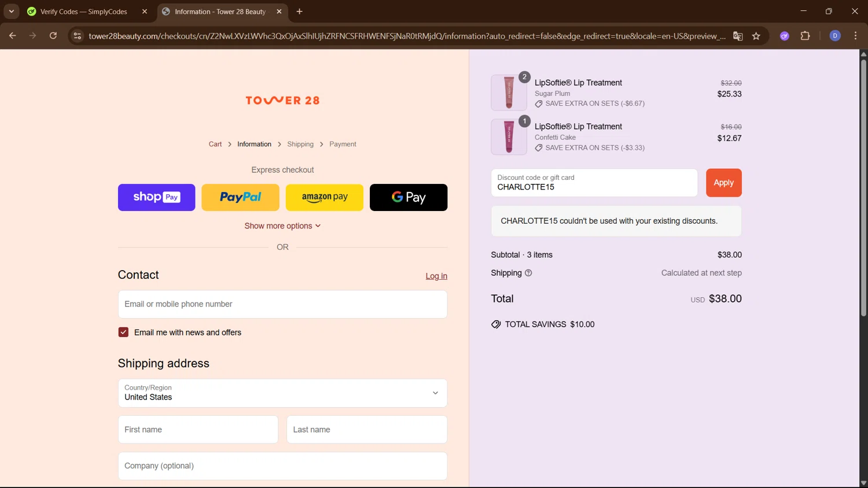Expand Show more options
The height and width of the screenshot is (488, 868).
(282, 226)
